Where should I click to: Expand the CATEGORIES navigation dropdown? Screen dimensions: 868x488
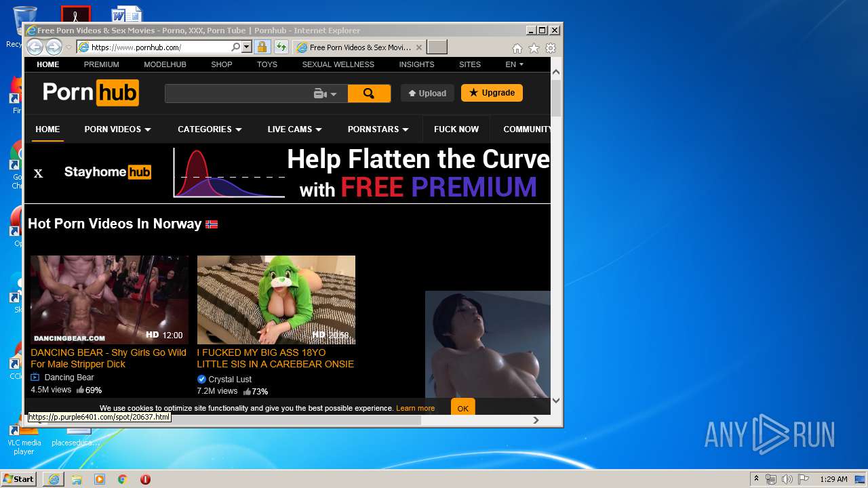(210, 129)
